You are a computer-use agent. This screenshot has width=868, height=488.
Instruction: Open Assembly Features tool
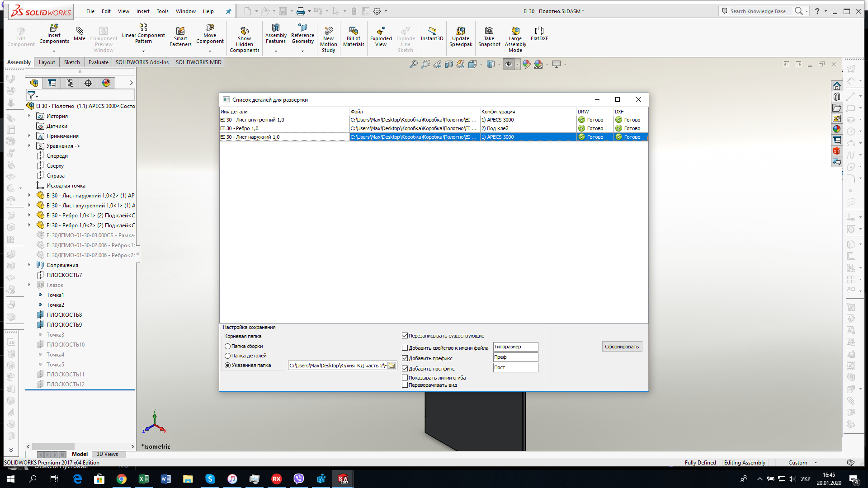(x=276, y=34)
